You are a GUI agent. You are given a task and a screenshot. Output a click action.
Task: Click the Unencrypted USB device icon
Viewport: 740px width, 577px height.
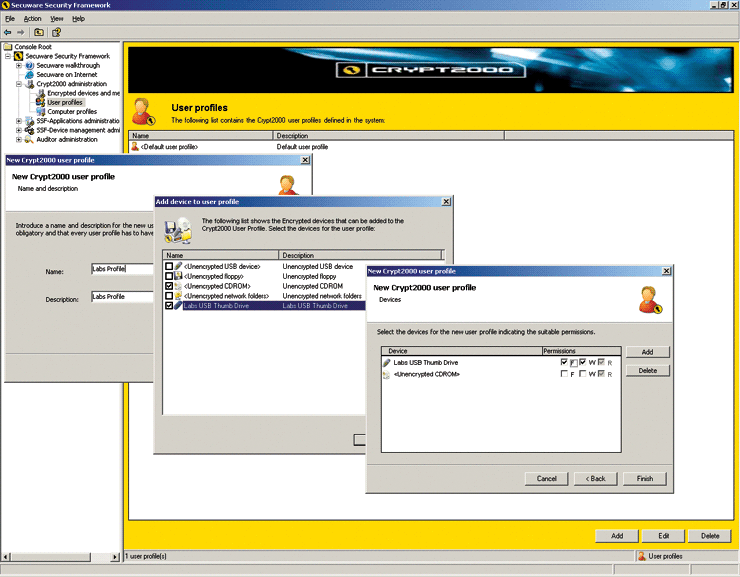click(178, 266)
